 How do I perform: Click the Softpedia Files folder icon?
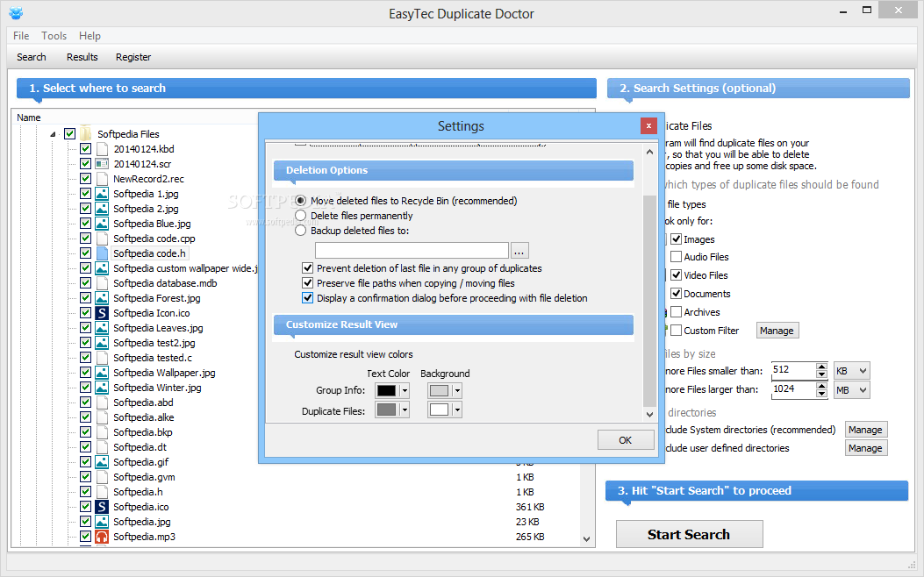(x=86, y=133)
